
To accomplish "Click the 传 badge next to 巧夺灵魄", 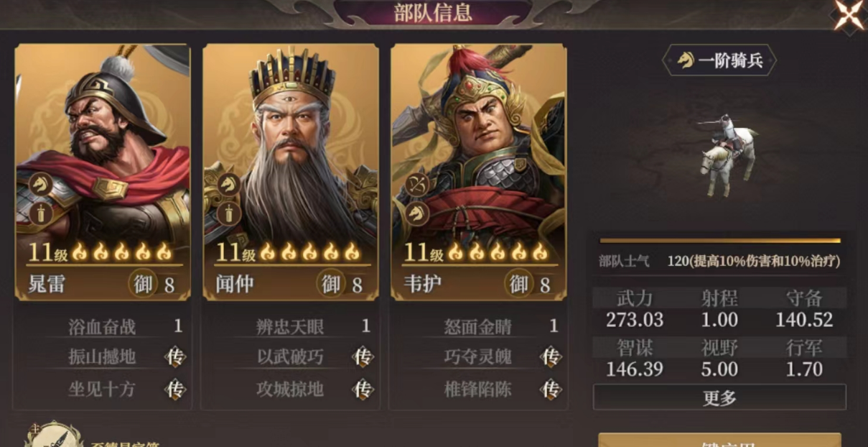I will tap(551, 356).
